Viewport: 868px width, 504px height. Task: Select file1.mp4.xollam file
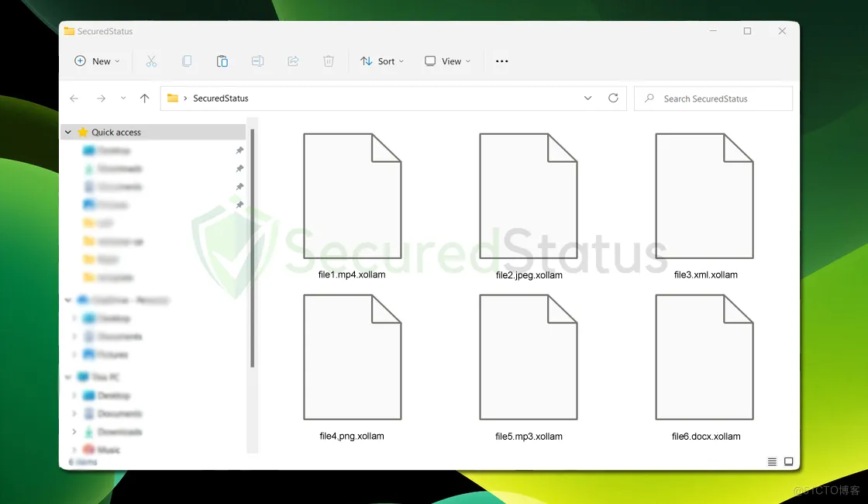352,206
